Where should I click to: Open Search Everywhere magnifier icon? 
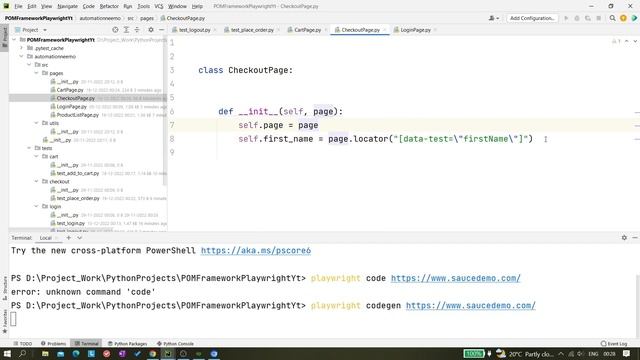tap(612, 18)
